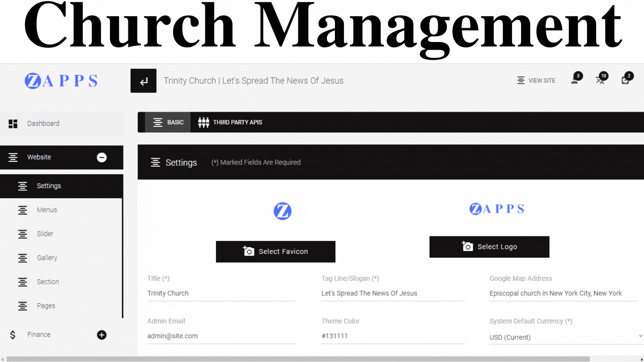Open the Menus item in the sidebar
This screenshot has height=362, width=644.
point(47,210)
